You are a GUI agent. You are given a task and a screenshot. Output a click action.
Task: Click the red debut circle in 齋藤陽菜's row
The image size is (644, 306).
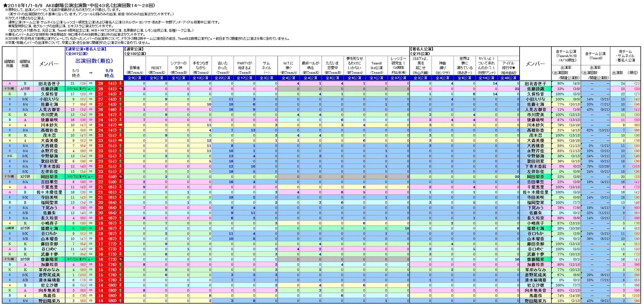(121, 259)
